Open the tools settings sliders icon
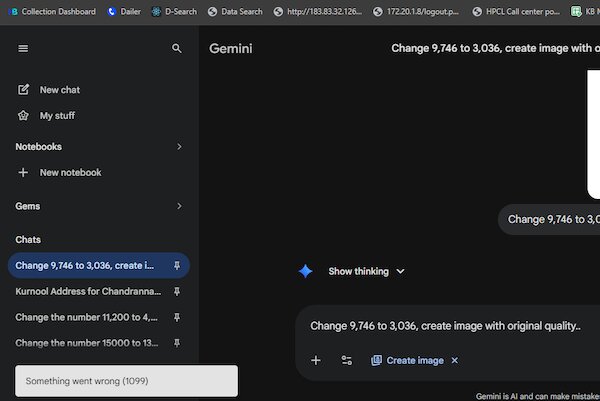Viewport: 600px width, 401px height. pos(347,360)
